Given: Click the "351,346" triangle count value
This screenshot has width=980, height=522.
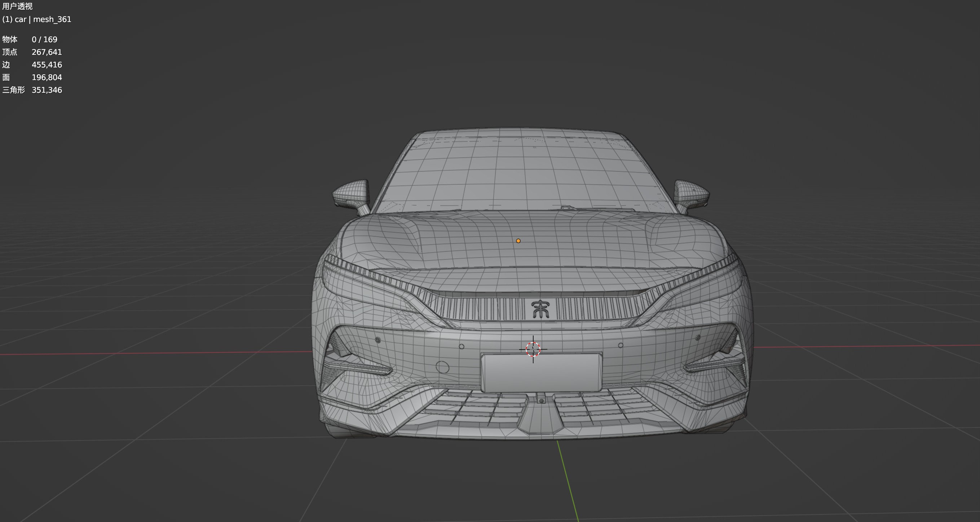Looking at the screenshot, I should coord(47,90).
